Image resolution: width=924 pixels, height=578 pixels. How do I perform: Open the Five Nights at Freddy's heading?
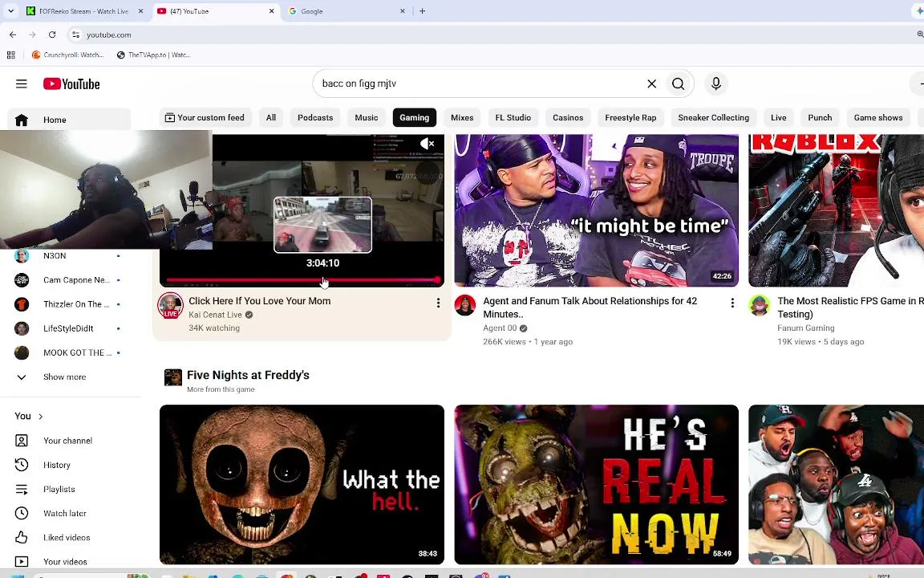pyautogui.click(x=248, y=375)
